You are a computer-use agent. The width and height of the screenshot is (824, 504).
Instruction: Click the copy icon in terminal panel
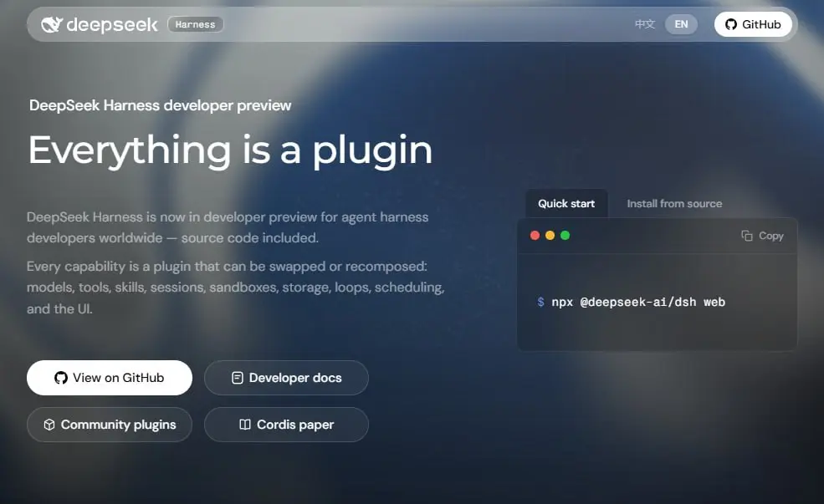pos(747,236)
